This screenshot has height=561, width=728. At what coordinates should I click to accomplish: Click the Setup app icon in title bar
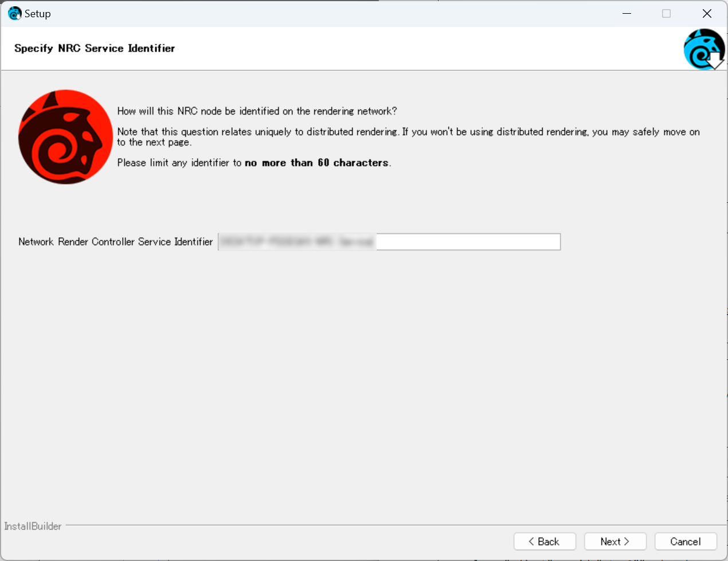pos(14,13)
